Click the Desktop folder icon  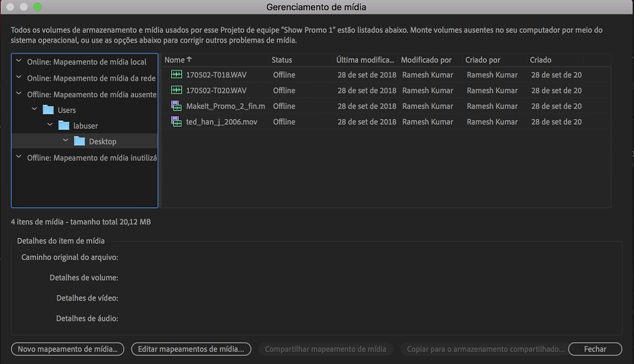(79, 141)
